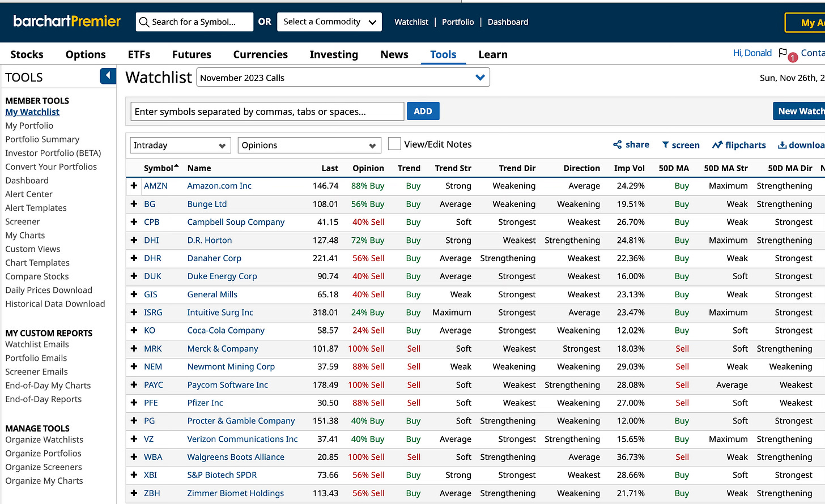Open My Charts in the sidebar
Viewport: 825px width, 504px height.
[x=25, y=236]
